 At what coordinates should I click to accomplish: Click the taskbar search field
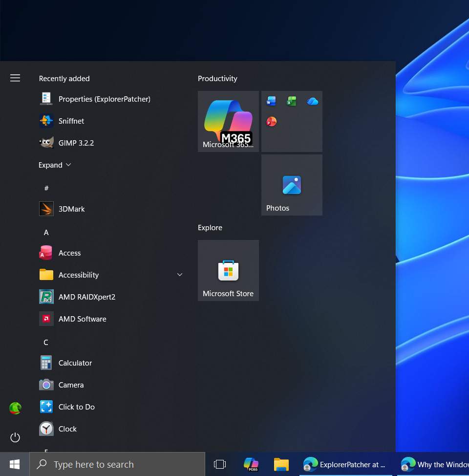[117, 464]
